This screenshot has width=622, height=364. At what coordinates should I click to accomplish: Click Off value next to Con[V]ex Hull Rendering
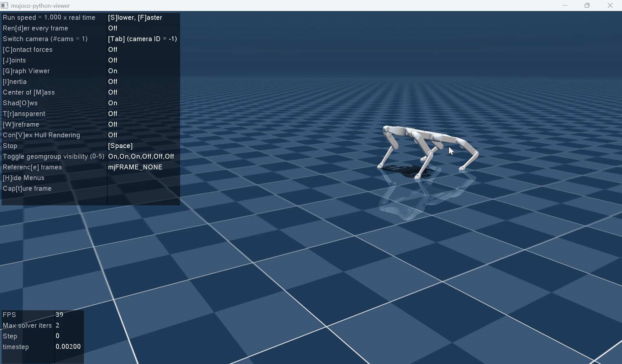[x=113, y=135]
